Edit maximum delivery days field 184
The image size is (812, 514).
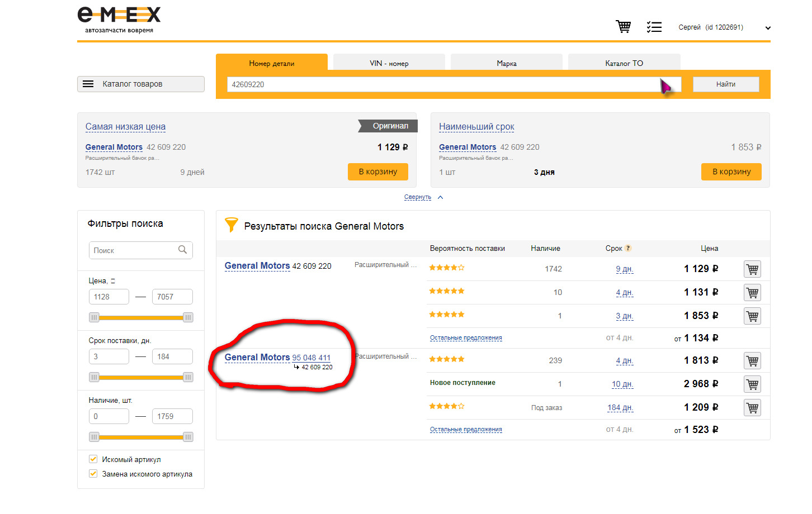tap(172, 356)
